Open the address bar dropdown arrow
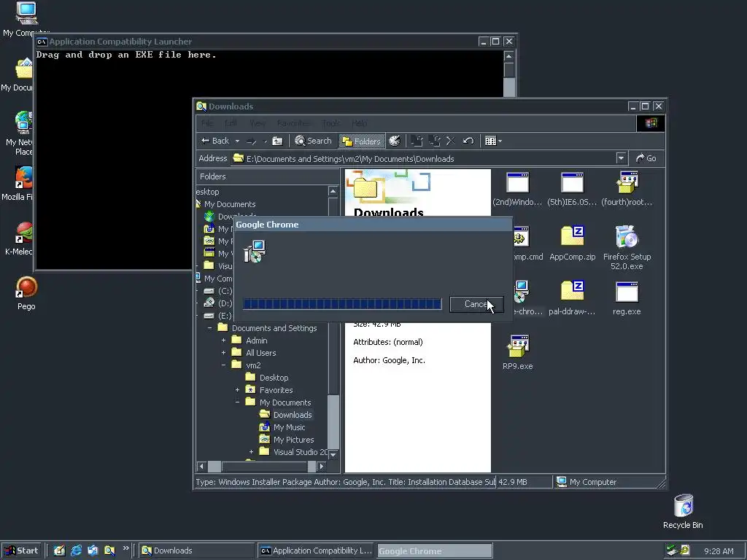Image resolution: width=747 pixels, height=560 pixels. (621, 158)
